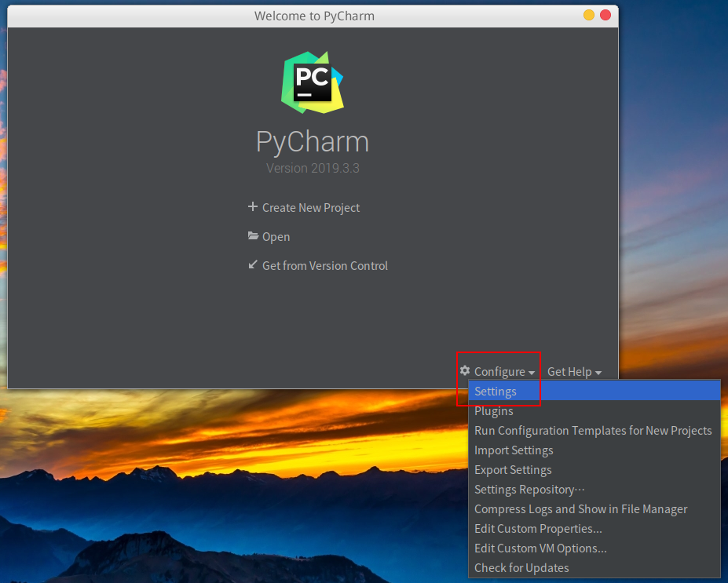Choose Export Settings menu entry
The image size is (728, 583).
(x=594, y=470)
